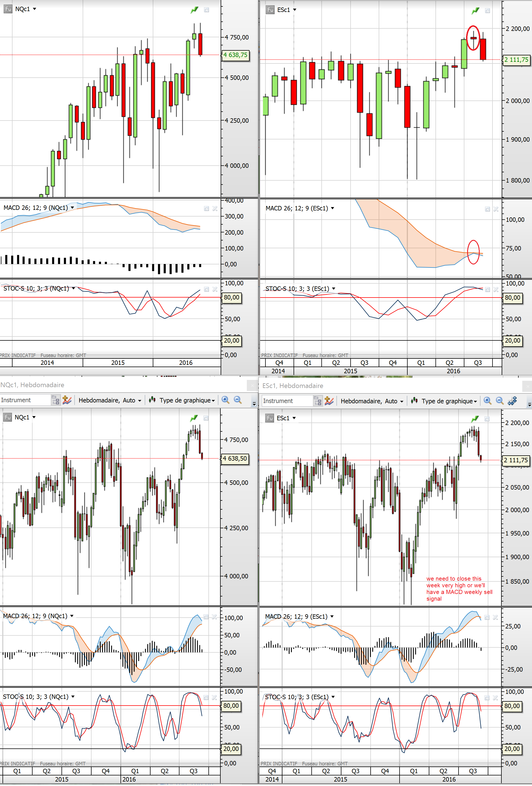This screenshot has width=532, height=786.
Task: Click the Instrument field in ESc1 Hebdomadaire toolbar
Action: (287, 401)
